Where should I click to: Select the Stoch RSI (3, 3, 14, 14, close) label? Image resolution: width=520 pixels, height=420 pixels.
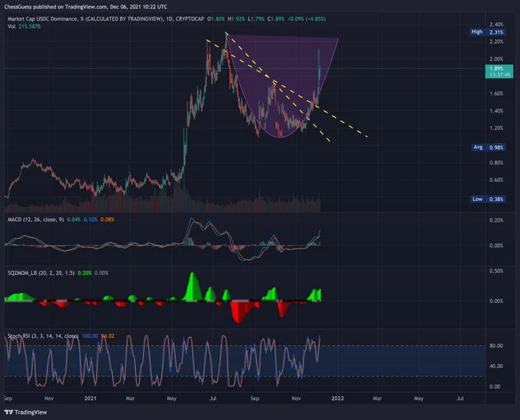point(43,336)
